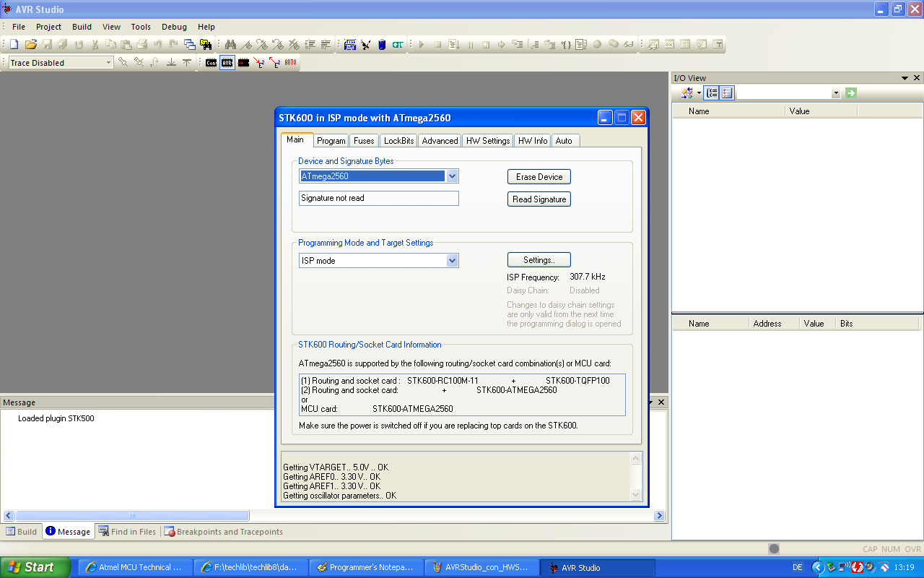Image resolution: width=924 pixels, height=578 pixels.
Task: Click the curly braces debug icon
Action: (565, 45)
